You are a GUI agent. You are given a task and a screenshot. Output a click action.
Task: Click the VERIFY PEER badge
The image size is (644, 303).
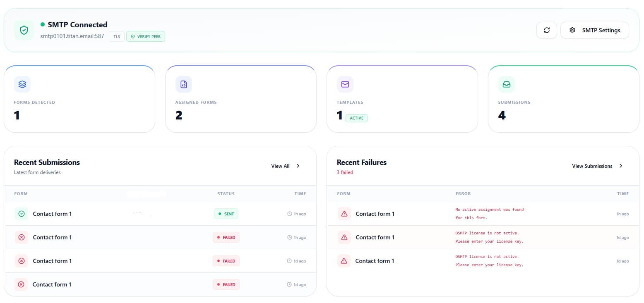[x=146, y=36]
